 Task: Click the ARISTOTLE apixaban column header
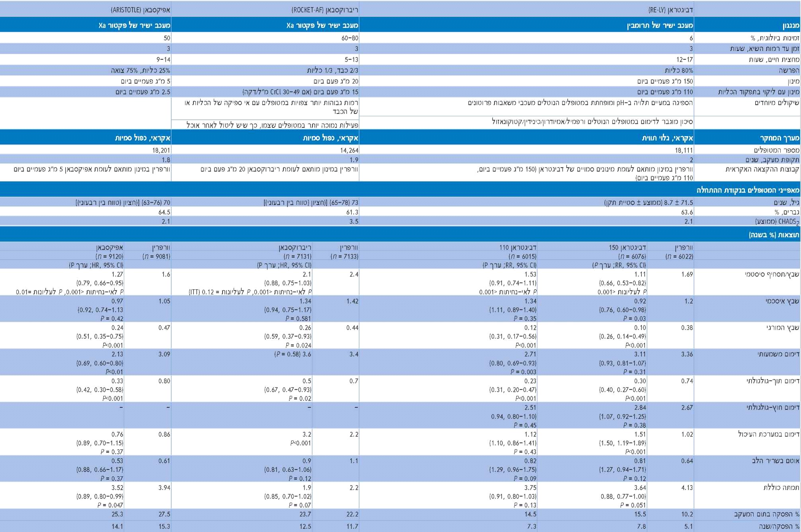(140, 10)
